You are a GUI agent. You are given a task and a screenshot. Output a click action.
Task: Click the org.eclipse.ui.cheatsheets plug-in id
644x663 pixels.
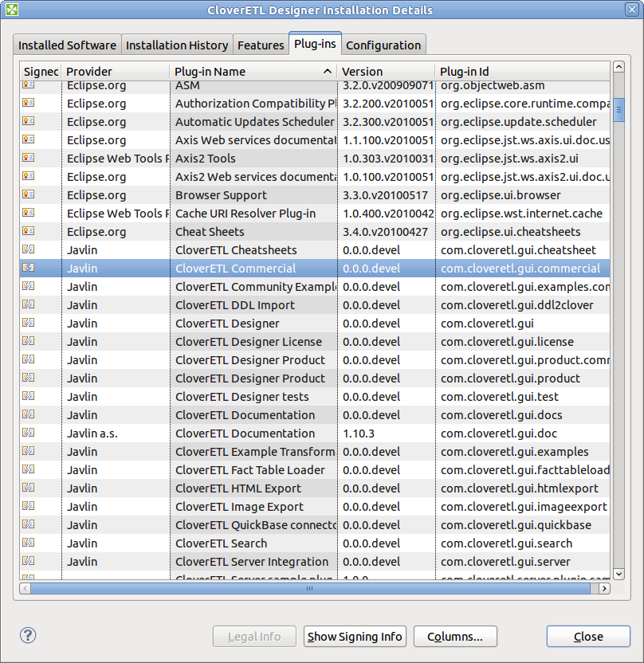(510, 232)
